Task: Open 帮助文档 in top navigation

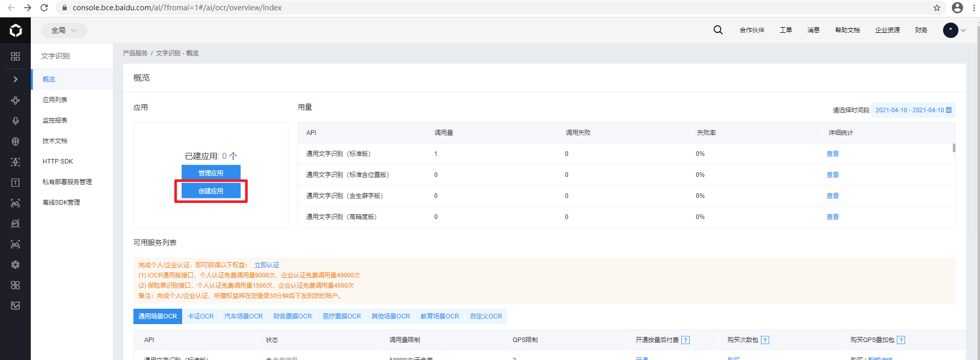Action: [x=848, y=30]
